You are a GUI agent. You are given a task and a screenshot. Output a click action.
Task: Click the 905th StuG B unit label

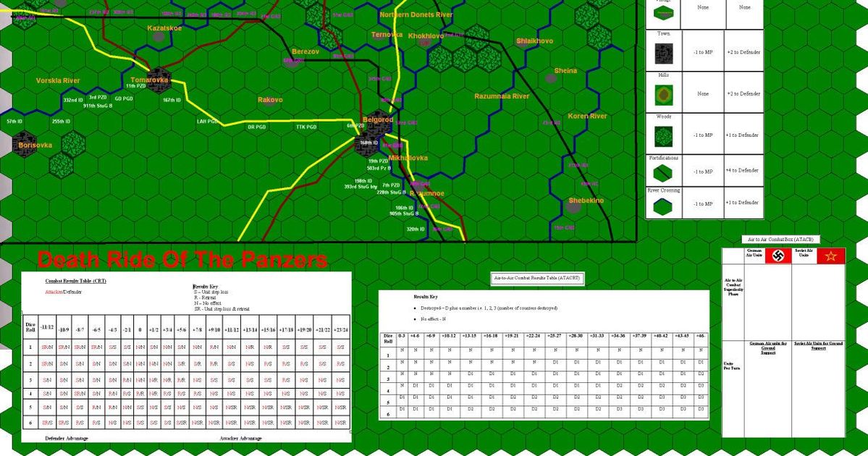click(x=405, y=214)
